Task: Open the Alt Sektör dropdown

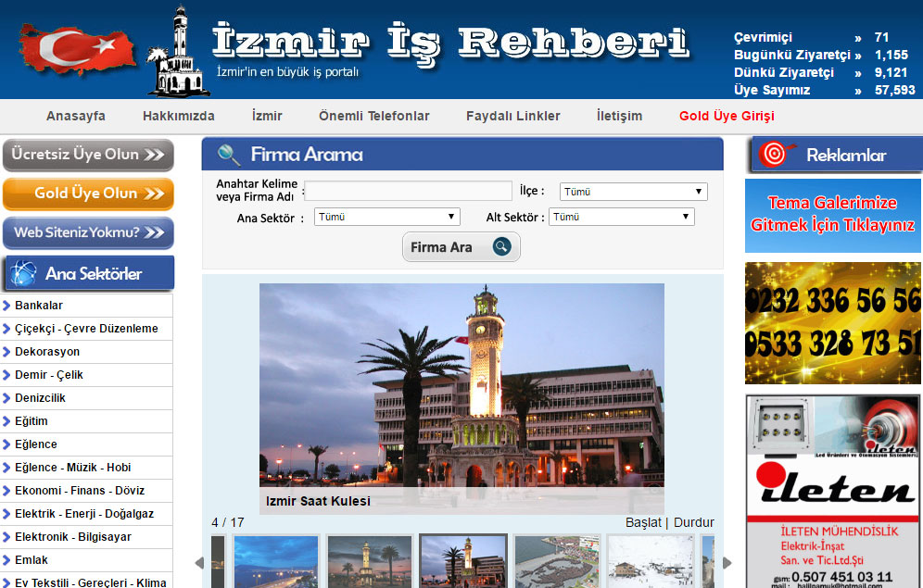Action: [622, 217]
